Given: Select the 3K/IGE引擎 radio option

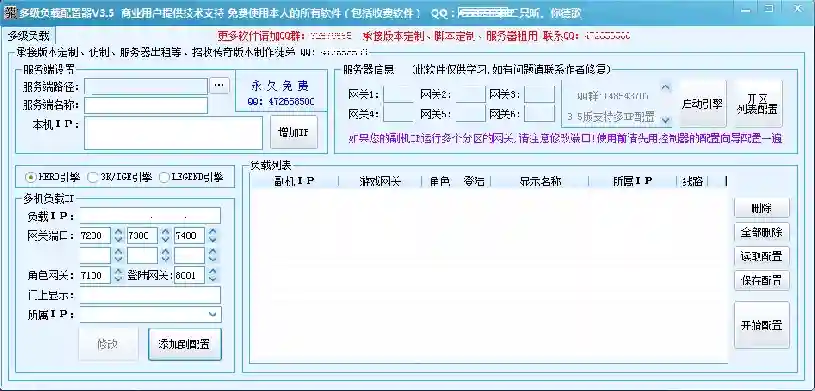Looking at the screenshot, I should 120,177.
